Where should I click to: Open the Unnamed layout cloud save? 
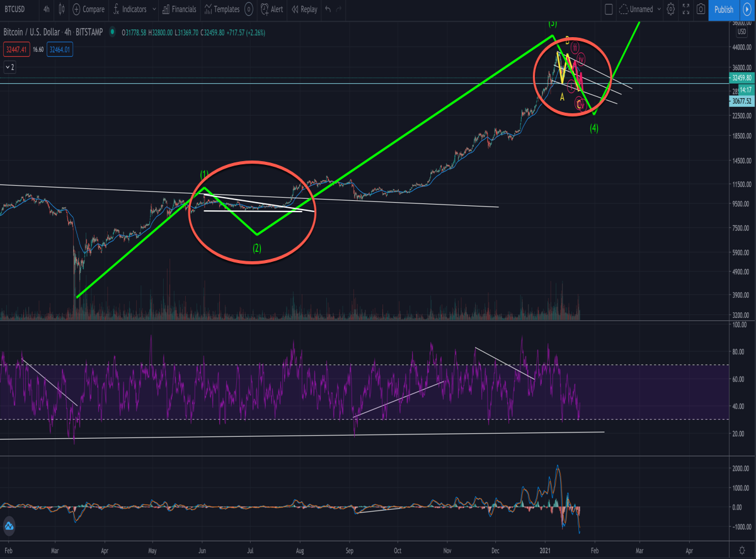tap(637, 9)
